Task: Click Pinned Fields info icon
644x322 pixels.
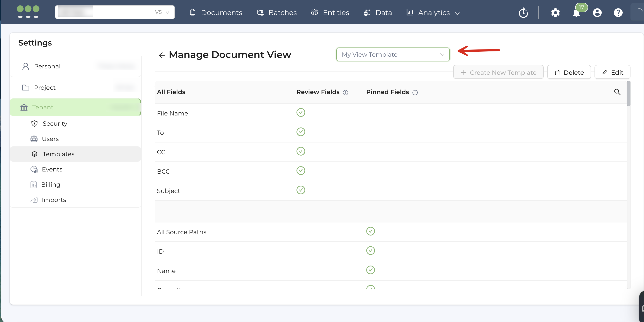Action: (415, 92)
